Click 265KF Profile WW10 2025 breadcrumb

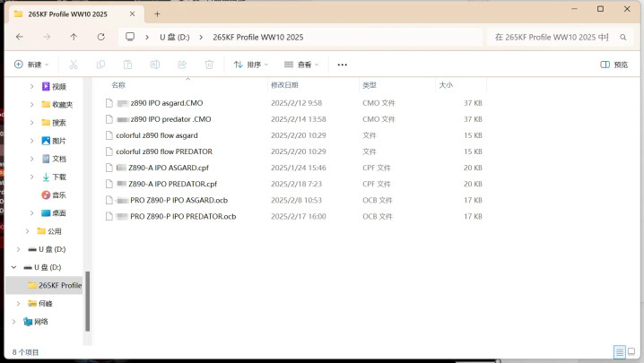(x=258, y=37)
